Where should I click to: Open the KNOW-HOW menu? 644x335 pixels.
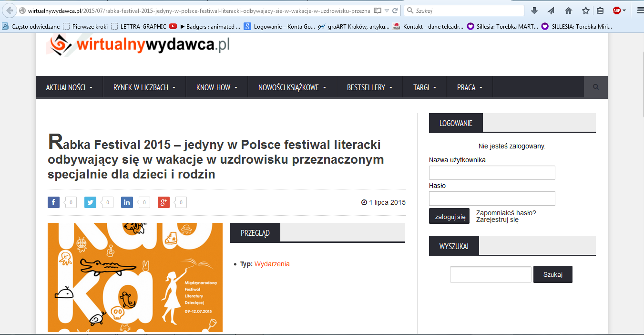click(217, 87)
